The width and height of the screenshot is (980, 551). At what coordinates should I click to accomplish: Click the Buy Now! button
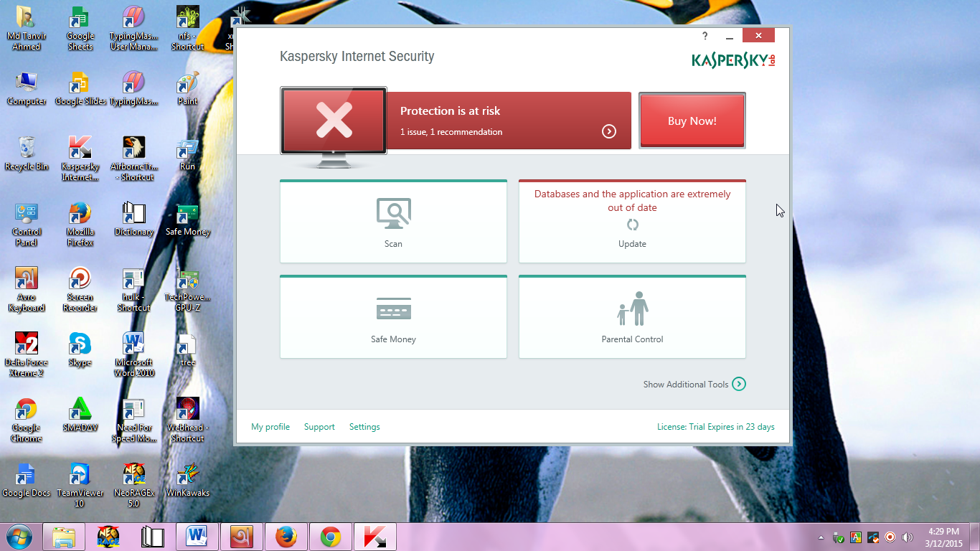692,121
